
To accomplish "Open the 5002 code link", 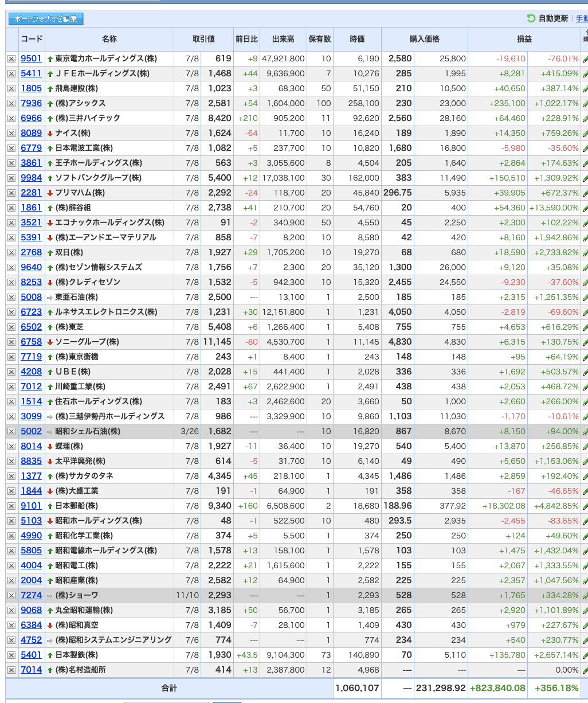I will [x=31, y=431].
